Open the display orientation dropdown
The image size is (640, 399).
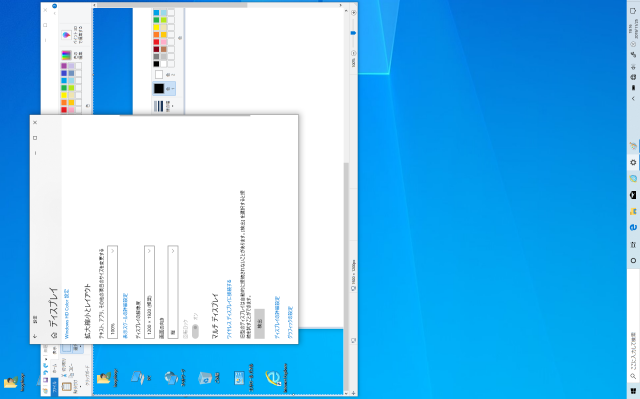[x=173, y=291]
